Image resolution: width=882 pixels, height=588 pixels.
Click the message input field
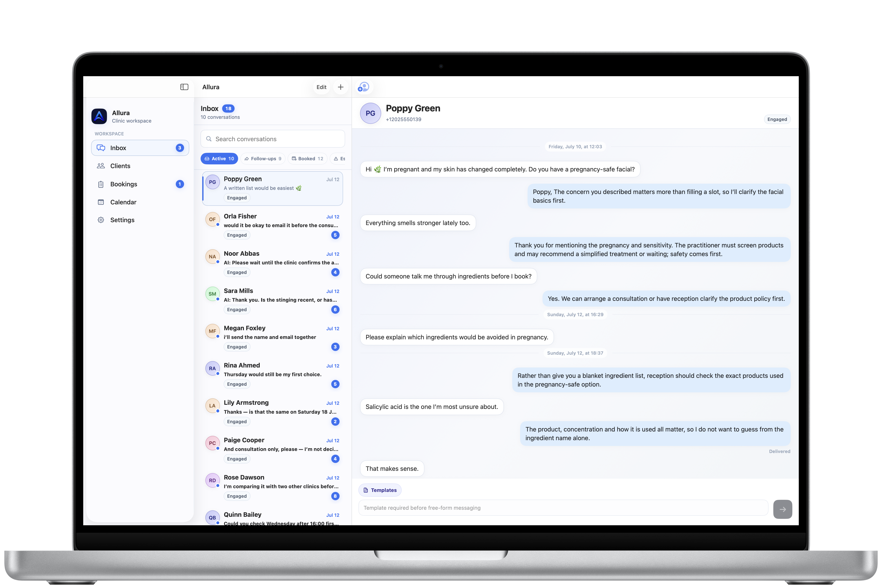563,508
